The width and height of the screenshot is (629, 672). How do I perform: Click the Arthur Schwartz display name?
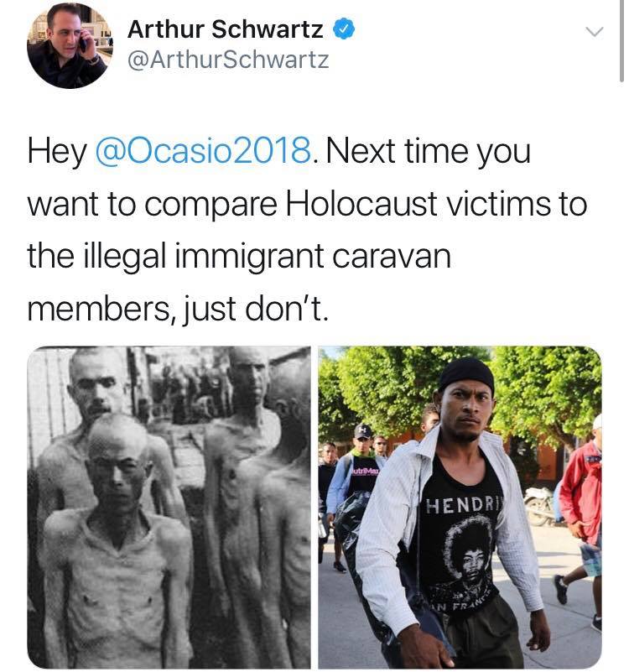coord(225,29)
